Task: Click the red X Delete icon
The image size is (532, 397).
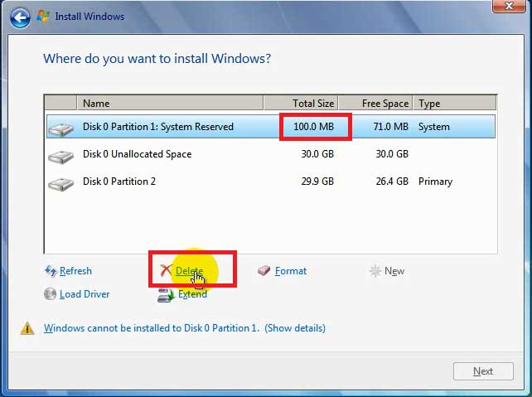Action: coord(166,271)
